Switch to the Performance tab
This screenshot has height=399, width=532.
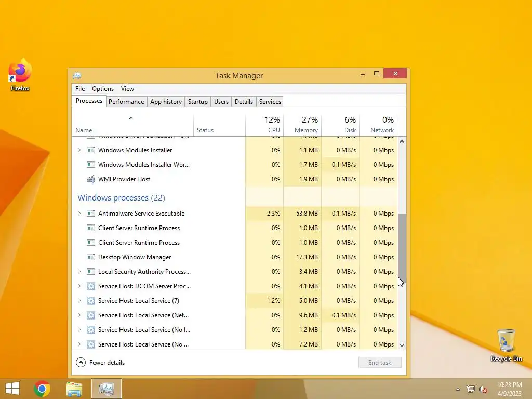tap(126, 102)
